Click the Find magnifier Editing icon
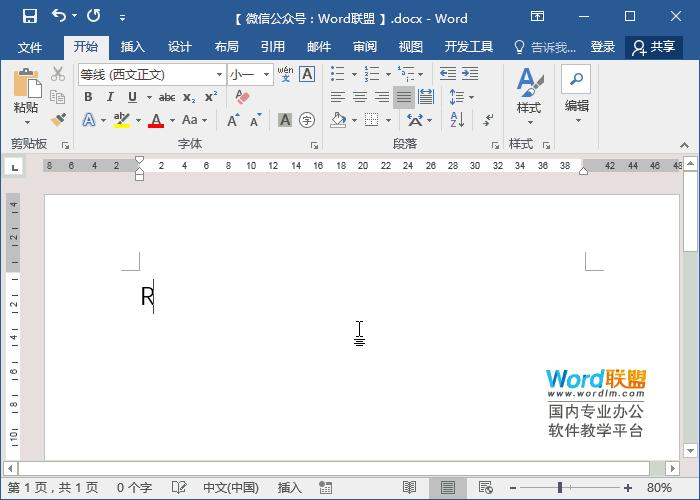The height and width of the screenshot is (500, 700). click(576, 79)
